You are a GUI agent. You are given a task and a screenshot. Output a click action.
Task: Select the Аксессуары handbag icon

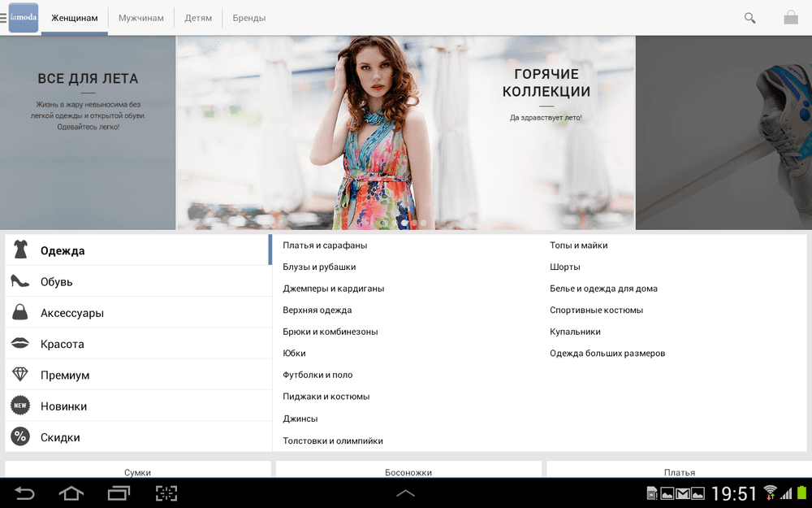click(20, 312)
